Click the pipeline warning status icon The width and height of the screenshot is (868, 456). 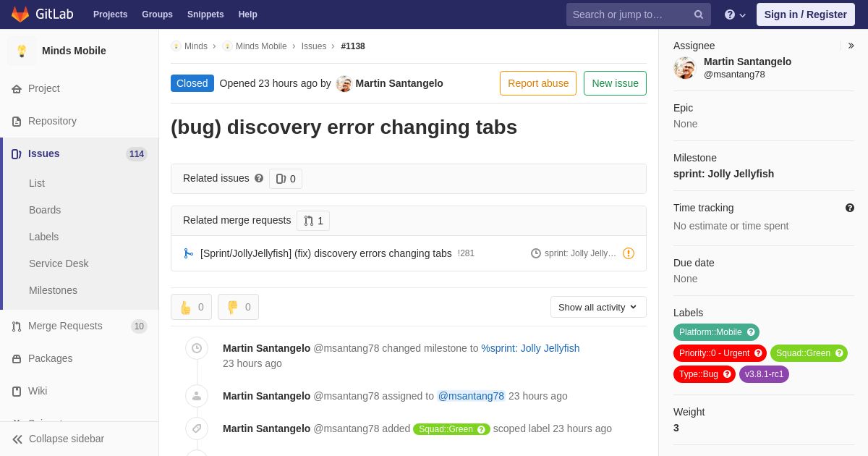click(x=629, y=253)
